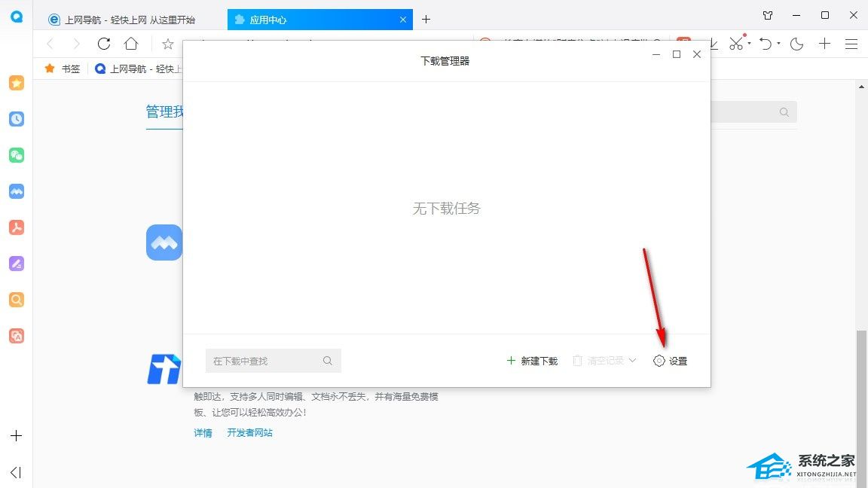Open the 详情 details link
Screen dimensions: 868x488
[x=203, y=433]
